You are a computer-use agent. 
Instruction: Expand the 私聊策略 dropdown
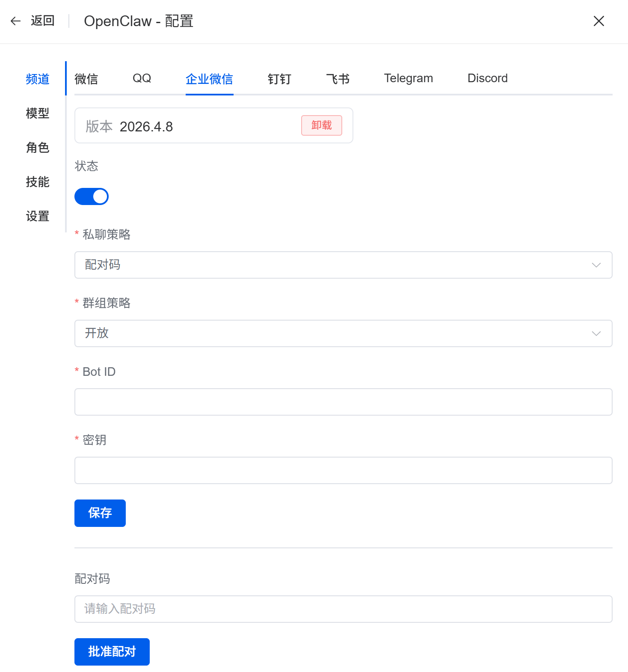click(343, 265)
